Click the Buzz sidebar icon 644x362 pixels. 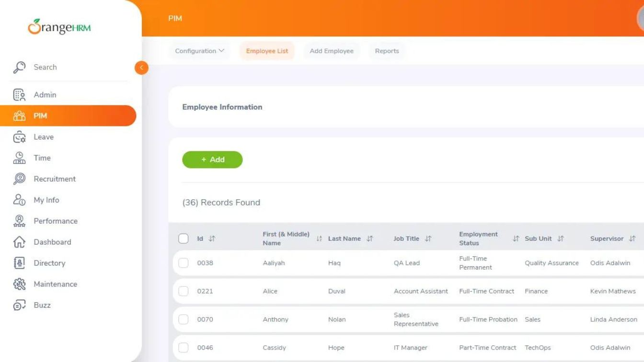point(20,305)
